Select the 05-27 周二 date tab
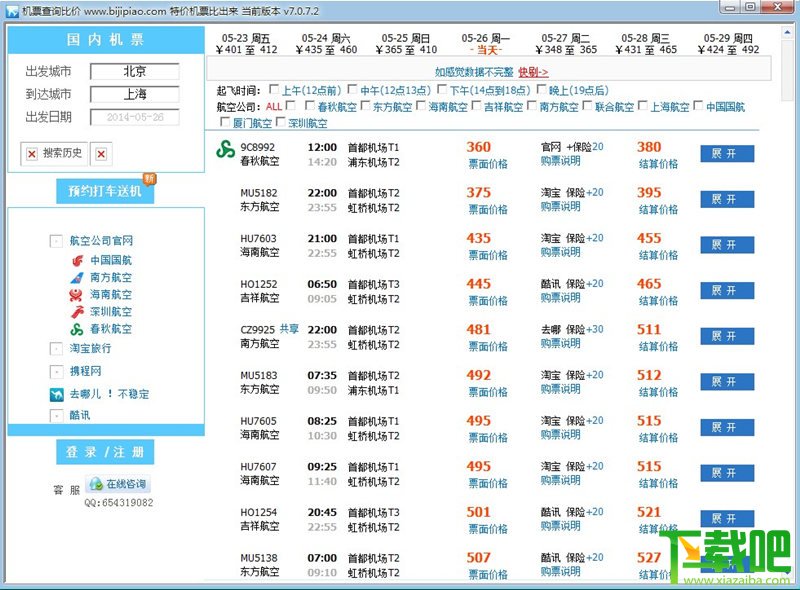The width and height of the screenshot is (800, 590). pos(571,43)
